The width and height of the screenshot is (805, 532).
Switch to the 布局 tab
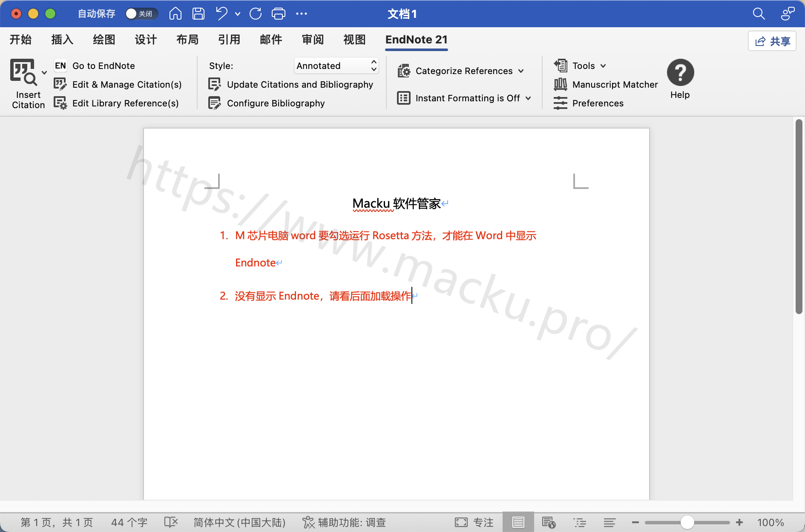[x=187, y=40]
